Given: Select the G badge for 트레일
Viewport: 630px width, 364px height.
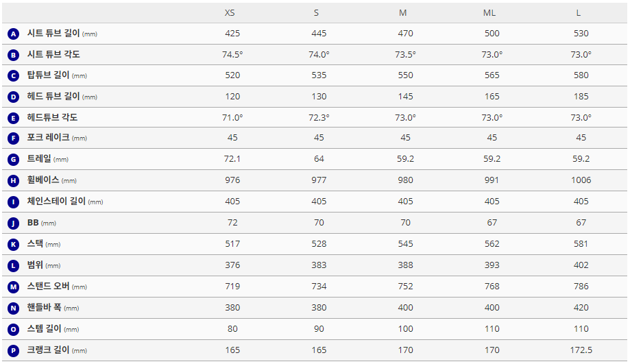Looking at the screenshot, I should 14,160.
